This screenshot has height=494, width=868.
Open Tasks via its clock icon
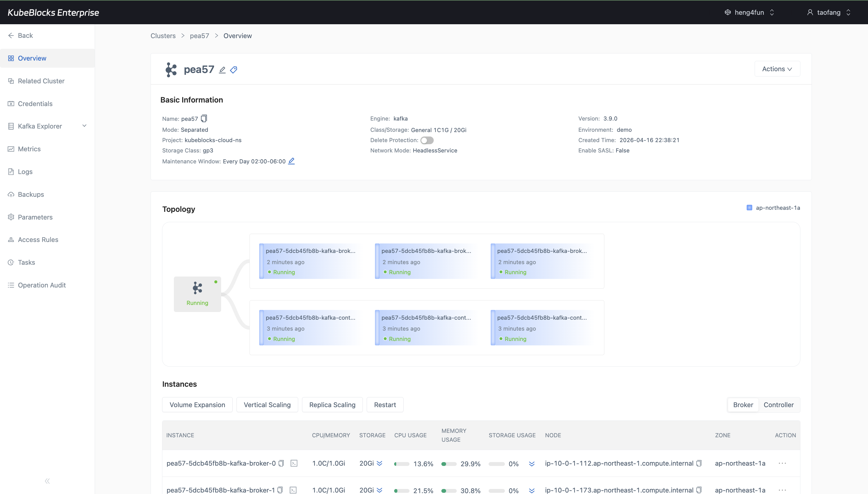point(11,263)
